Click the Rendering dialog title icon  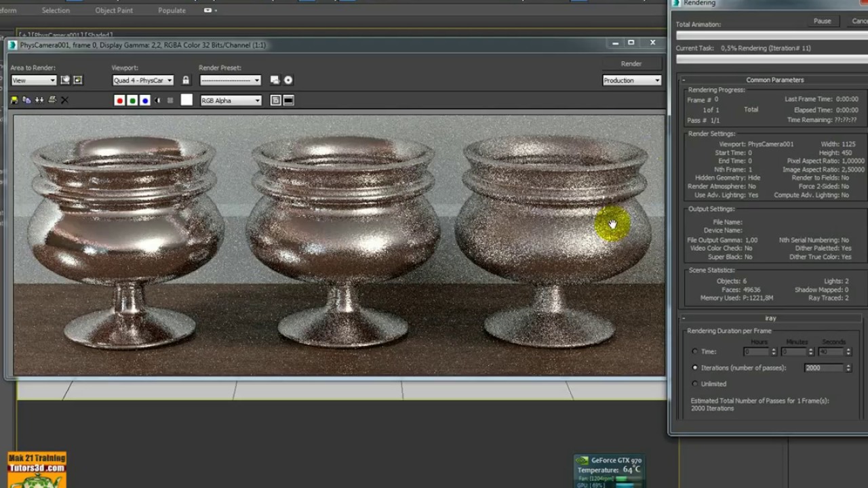click(676, 3)
